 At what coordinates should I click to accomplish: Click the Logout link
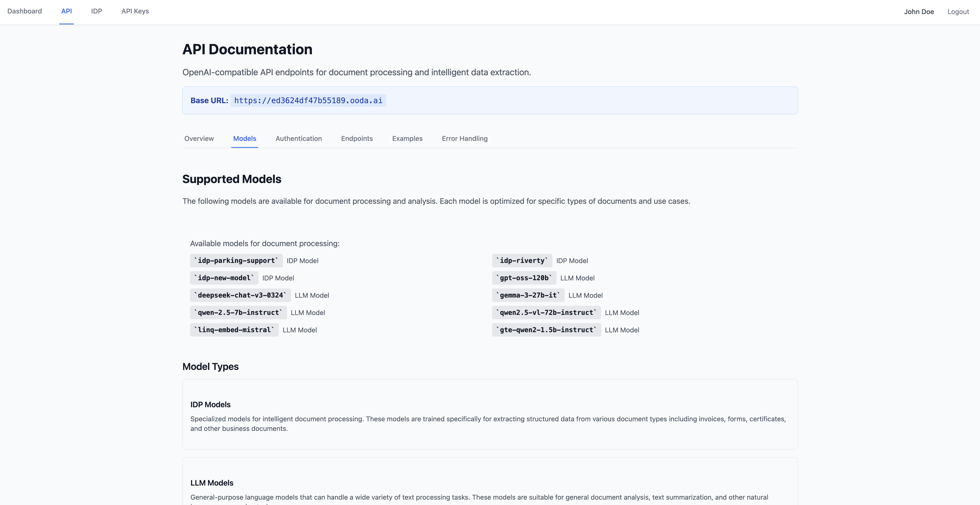[957, 12]
